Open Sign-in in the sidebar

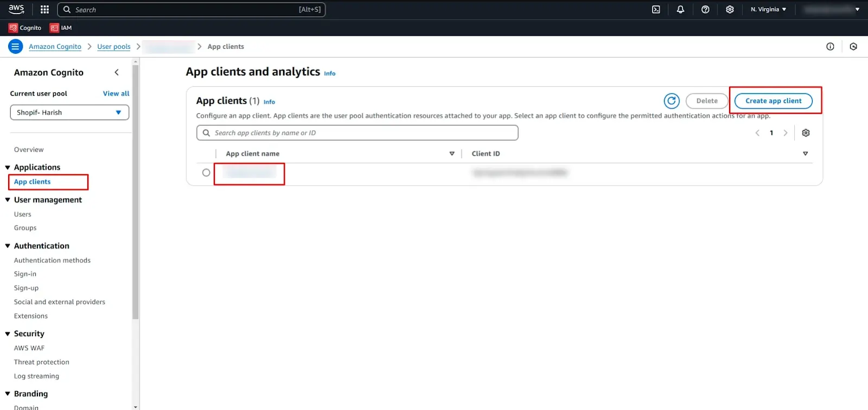(25, 274)
